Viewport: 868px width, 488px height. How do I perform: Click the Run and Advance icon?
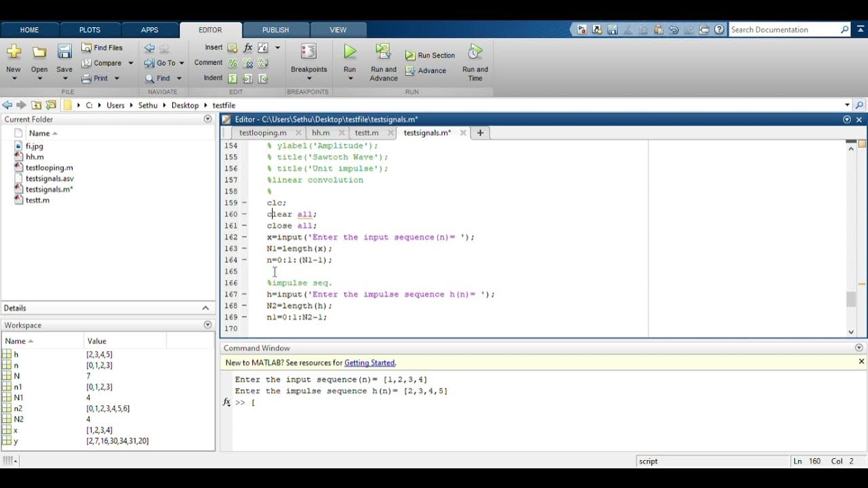point(383,52)
